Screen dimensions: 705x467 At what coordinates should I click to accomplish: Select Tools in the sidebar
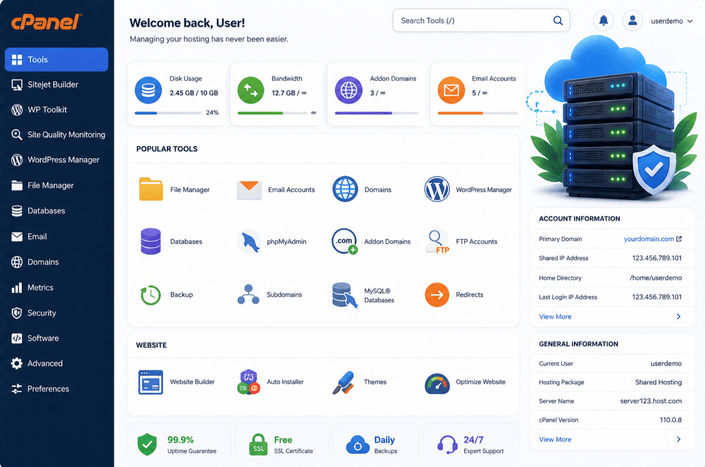tap(57, 59)
